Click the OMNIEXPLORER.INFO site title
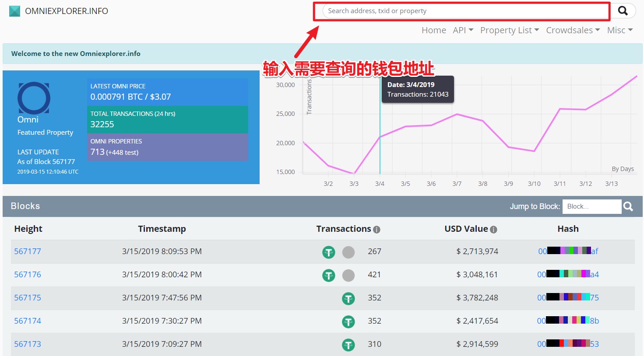 (x=67, y=11)
